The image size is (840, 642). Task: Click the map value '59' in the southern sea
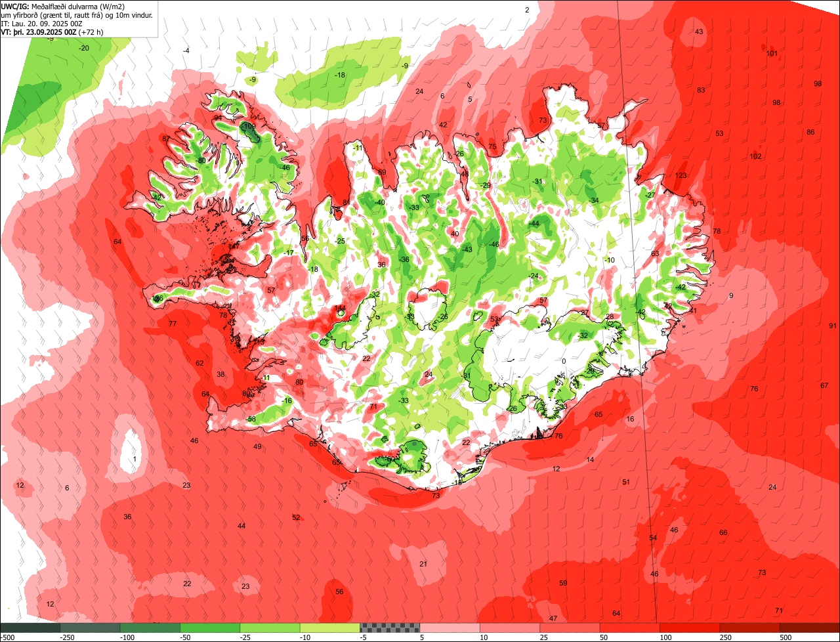tap(563, 583)
